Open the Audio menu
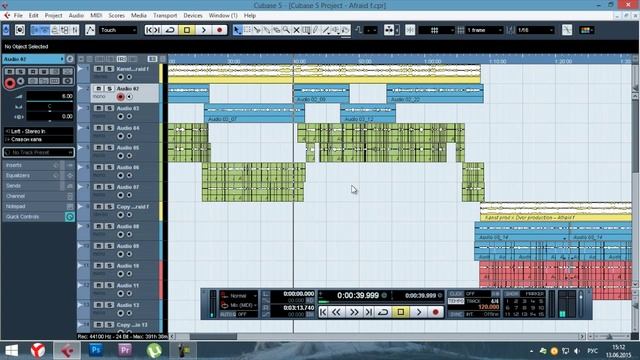 [76, 16]
